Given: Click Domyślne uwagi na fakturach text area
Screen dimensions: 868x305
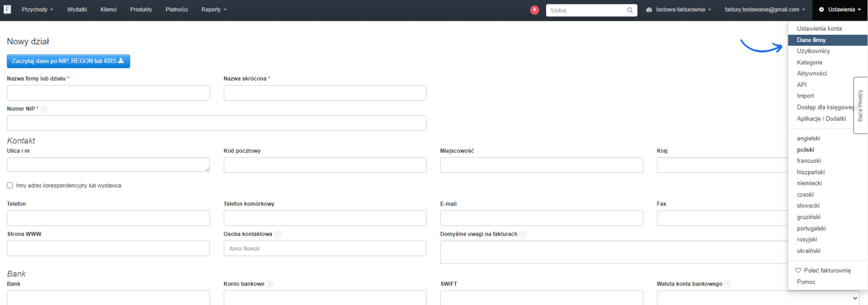Looking at the screenshot, I should point(614,252).
